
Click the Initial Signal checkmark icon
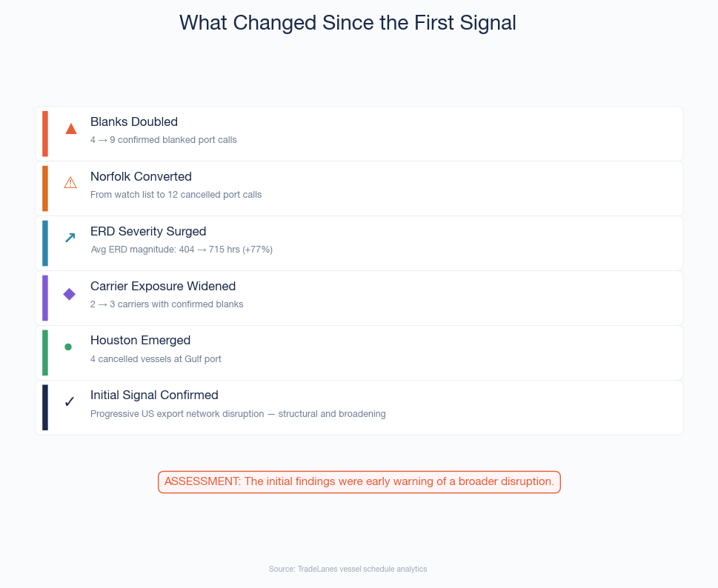pyautogui.click(x=70, y=401)
